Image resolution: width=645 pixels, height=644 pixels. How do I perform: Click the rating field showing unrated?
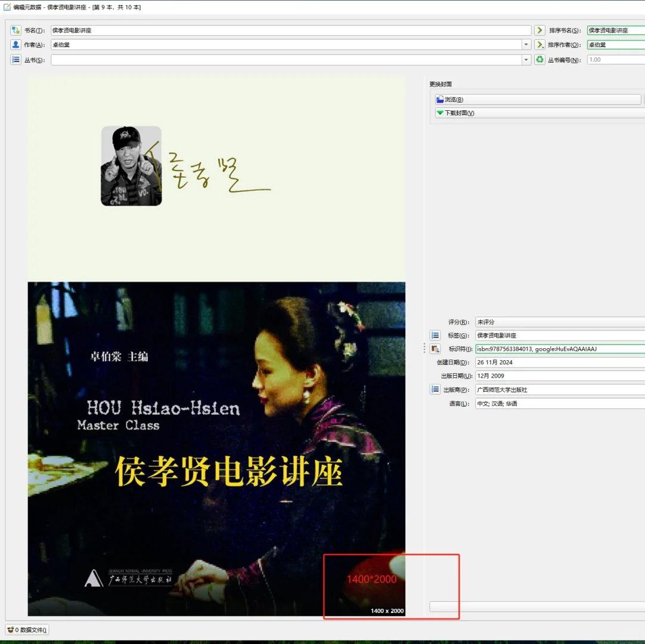pyautogui.click(x=560, y=322)
